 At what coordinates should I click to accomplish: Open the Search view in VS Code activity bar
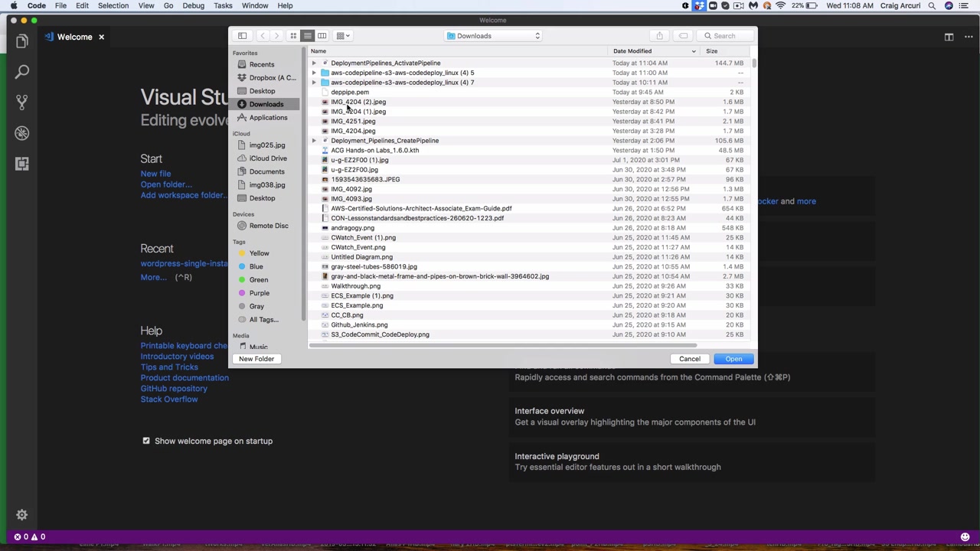click(x=21, y=72)
